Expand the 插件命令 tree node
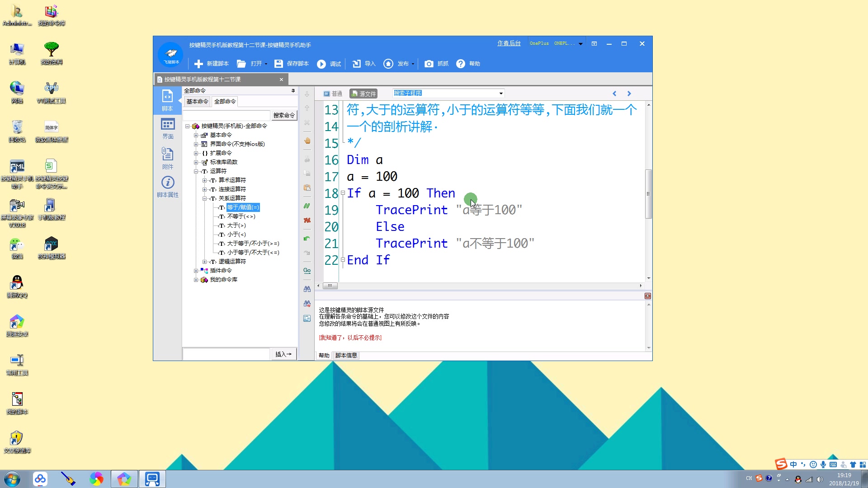Image resolution: width=868 pixels, height=488 pixels. (x=196, y=271)
